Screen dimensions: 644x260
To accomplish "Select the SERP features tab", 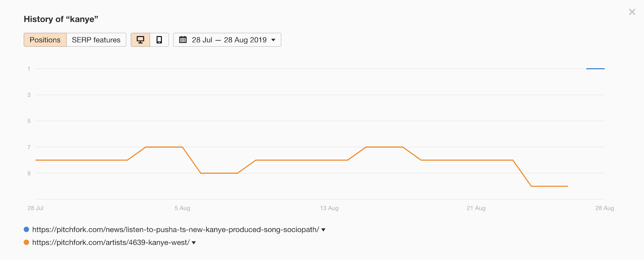I will (96, 40).
